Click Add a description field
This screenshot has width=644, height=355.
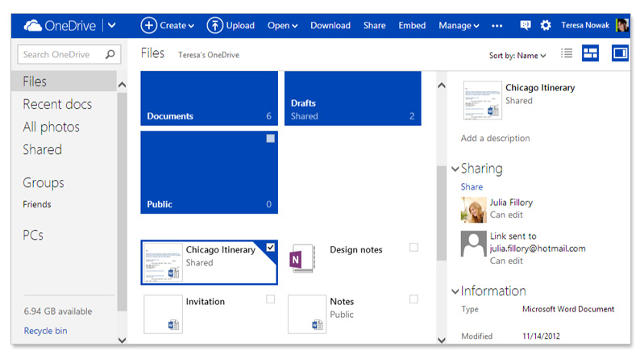point(496,138)
